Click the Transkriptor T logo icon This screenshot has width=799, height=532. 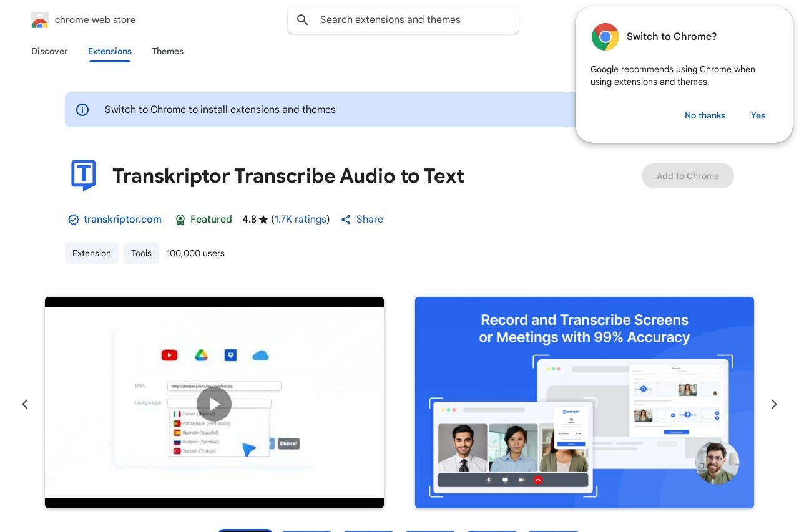pyautogui.click(x=83, y=175)
